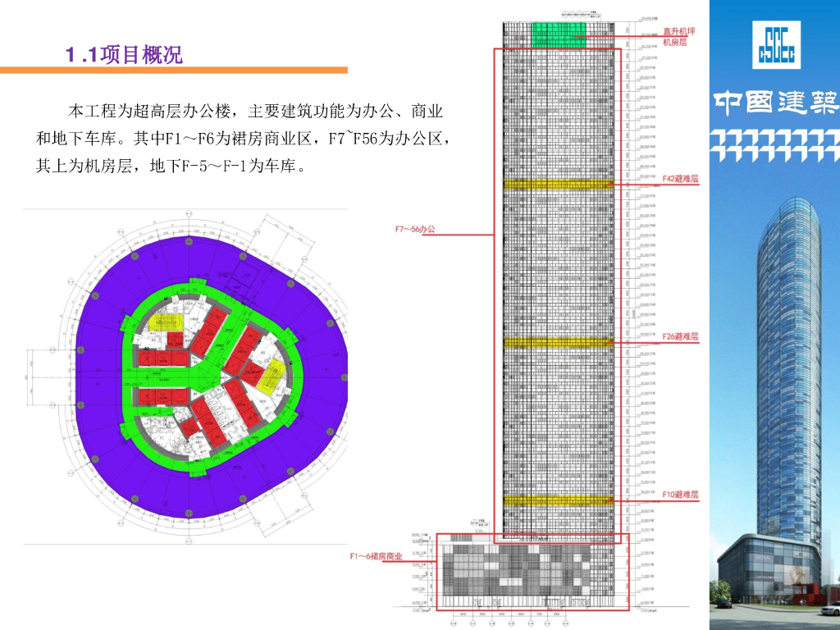The height and width of the screenshot is (630, 840).
Task: Click the upper-left yellow stairwell block in plan
Action: (x=166, y=322)
